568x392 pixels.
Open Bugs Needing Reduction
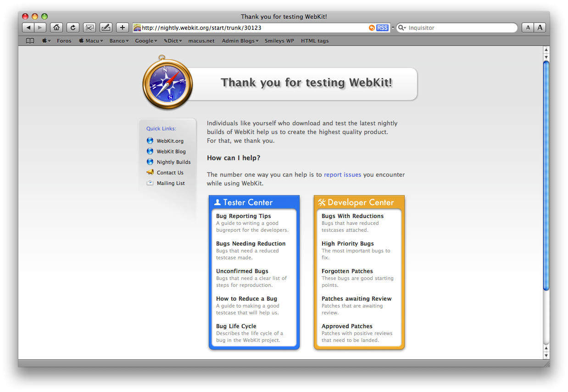(251, 243)
